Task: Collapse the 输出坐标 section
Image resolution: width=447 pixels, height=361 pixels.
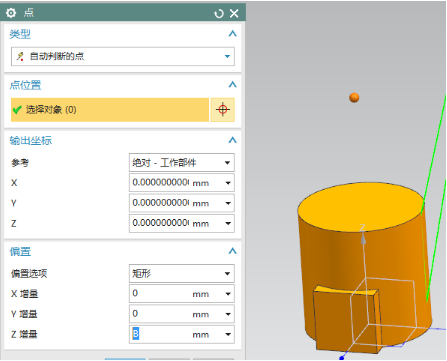Action: (x=232, y=140)
